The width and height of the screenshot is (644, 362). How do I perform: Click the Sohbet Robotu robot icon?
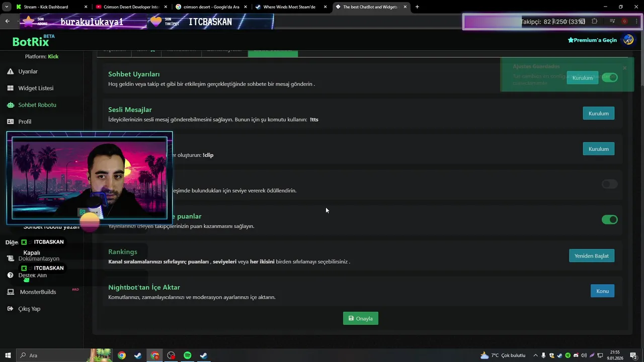click(10, 105)
